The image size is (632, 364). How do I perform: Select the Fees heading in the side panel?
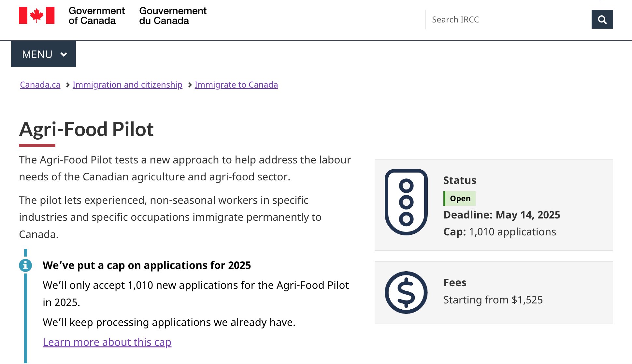(x=455, y=283)
